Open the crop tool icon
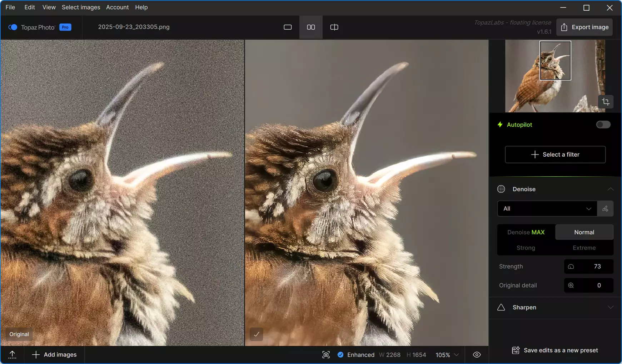Image resolution: width=622 pixels, height=364 pixels. (x=606, y=102)
